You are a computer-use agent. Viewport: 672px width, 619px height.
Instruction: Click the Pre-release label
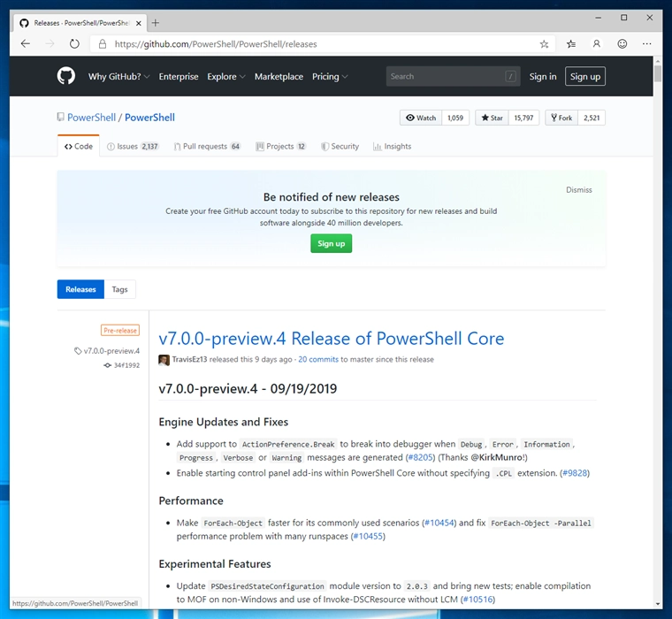(120, 331)
